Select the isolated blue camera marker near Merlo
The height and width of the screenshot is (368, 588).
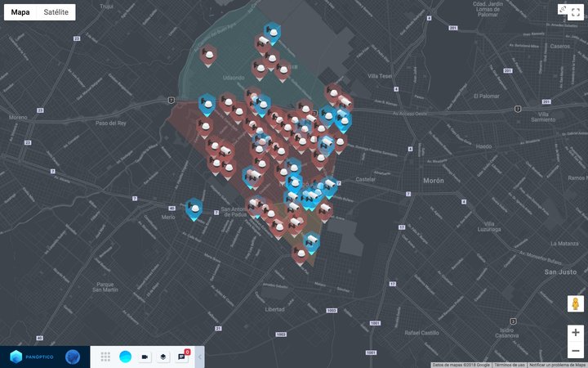tap(194, 209)
